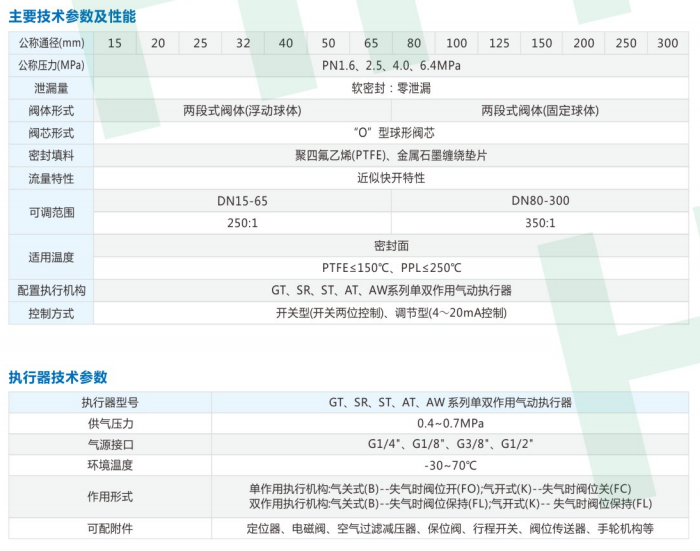Click the 可配附件 row label
This screenshot has height=551, width=700.
[x=109, y=528]
